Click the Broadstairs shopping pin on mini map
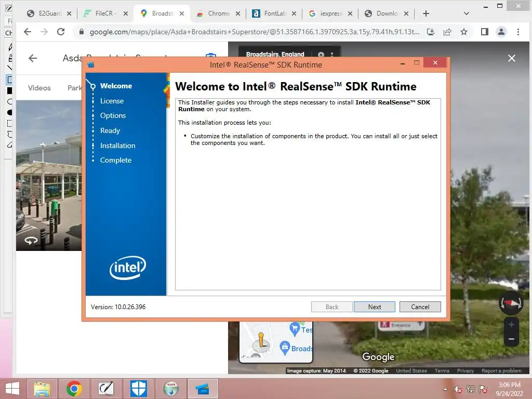The width and height of the screenshot is (532, 399). 285,348
